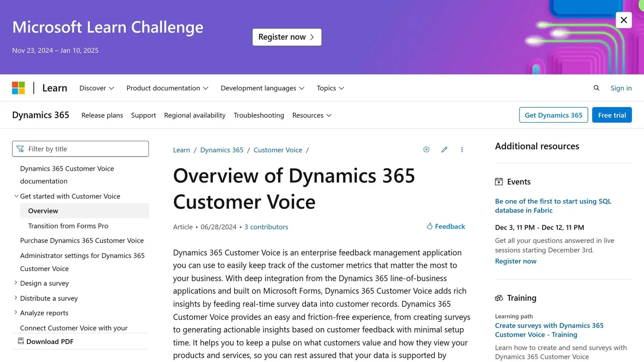The image size is (644, 362).
Task: Open Purchase Dynamics 365 Customer Voice
Action: 82,240
